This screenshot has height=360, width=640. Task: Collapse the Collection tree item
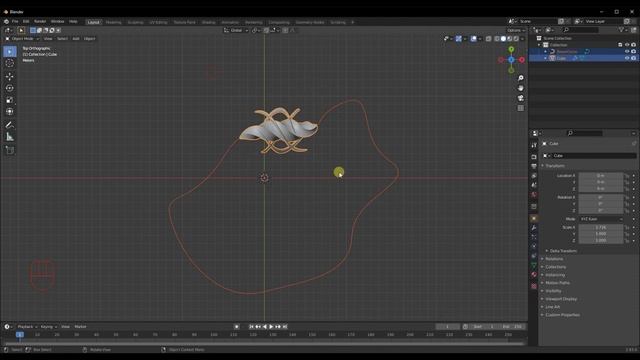(x=539, y=45)
